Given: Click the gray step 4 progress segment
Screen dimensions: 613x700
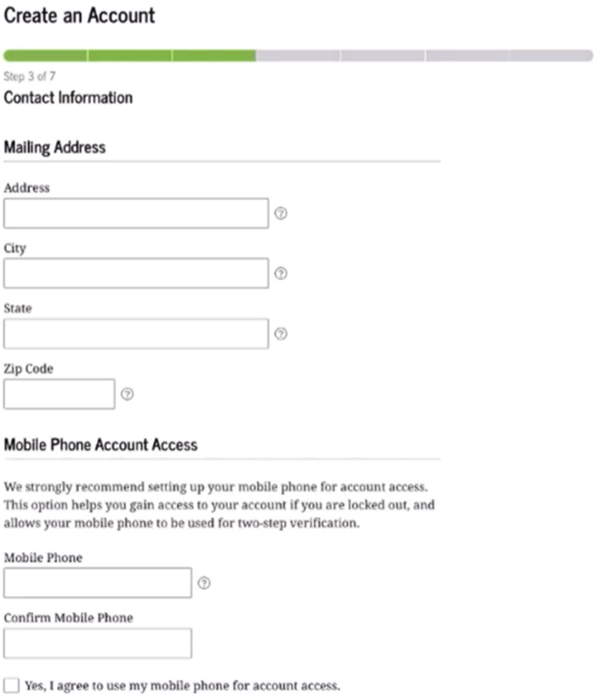Looking at the screenshot, I should 300,55.
